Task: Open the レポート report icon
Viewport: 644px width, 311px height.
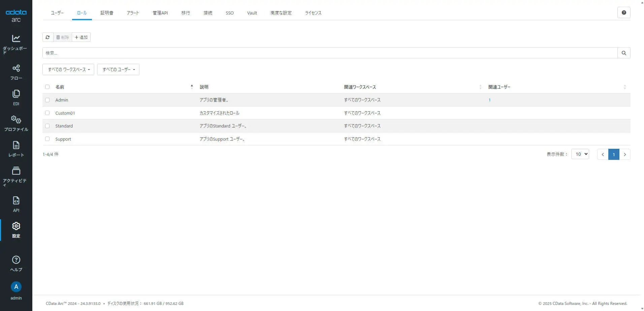Action: click(16, 145)
